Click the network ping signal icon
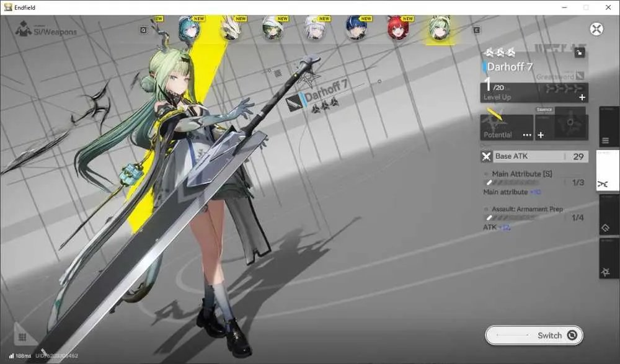Image resolution: width=620 pixels, height=364 pixels. tap(11, 356)
